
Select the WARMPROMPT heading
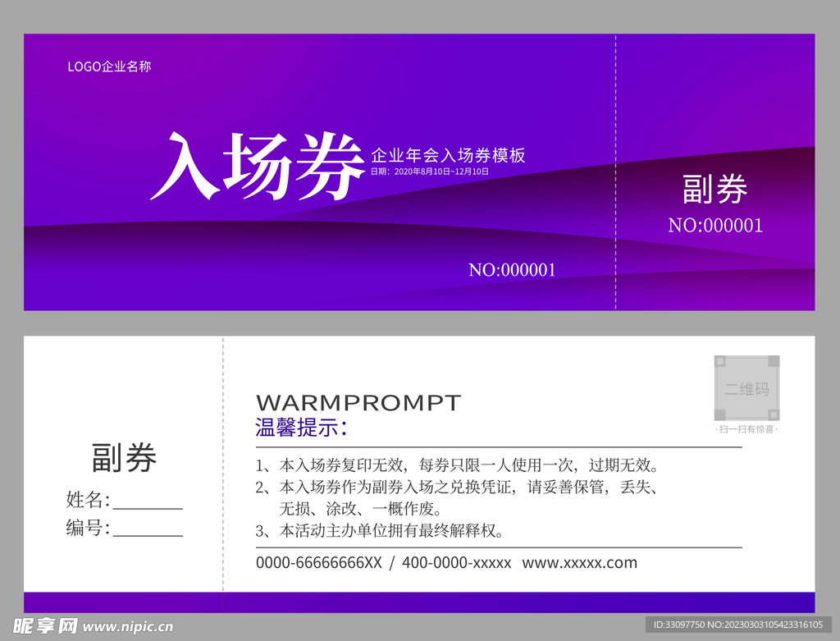pyautogui.click(x=359, y=403)
